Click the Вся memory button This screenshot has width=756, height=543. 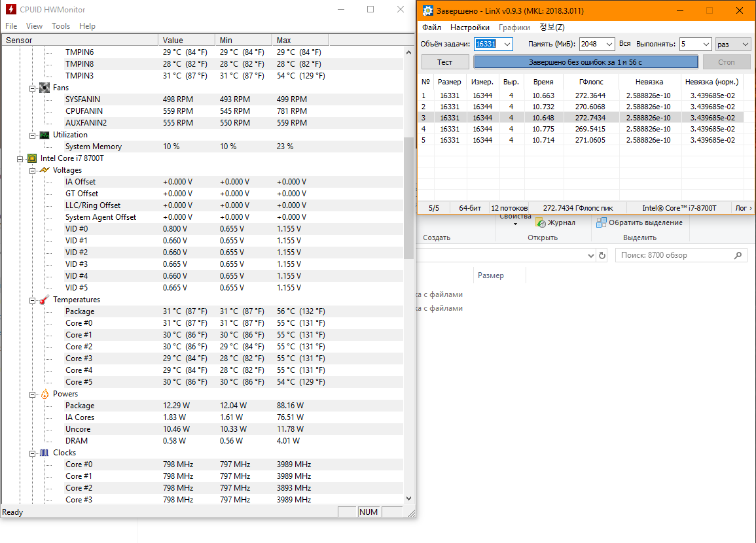point(624,44)
